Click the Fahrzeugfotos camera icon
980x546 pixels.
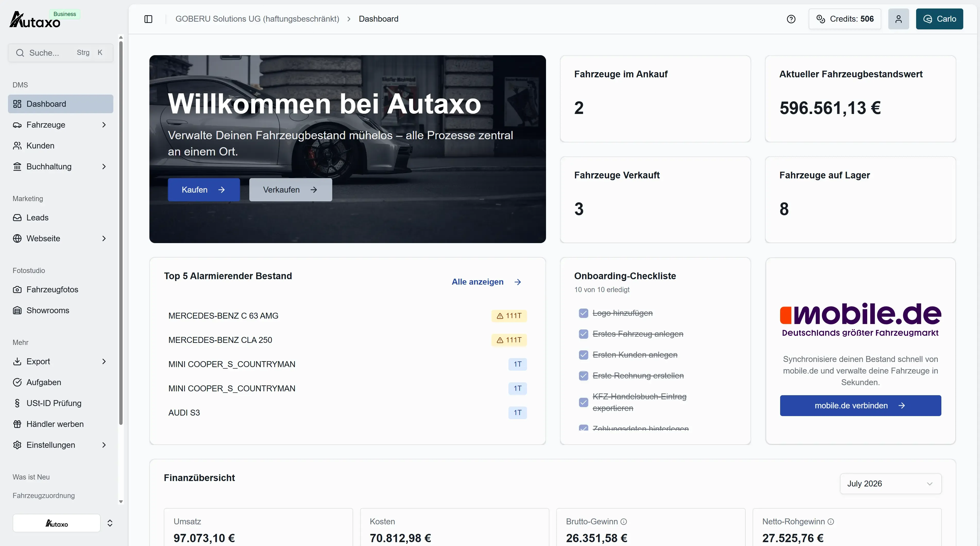pos(17,290)
